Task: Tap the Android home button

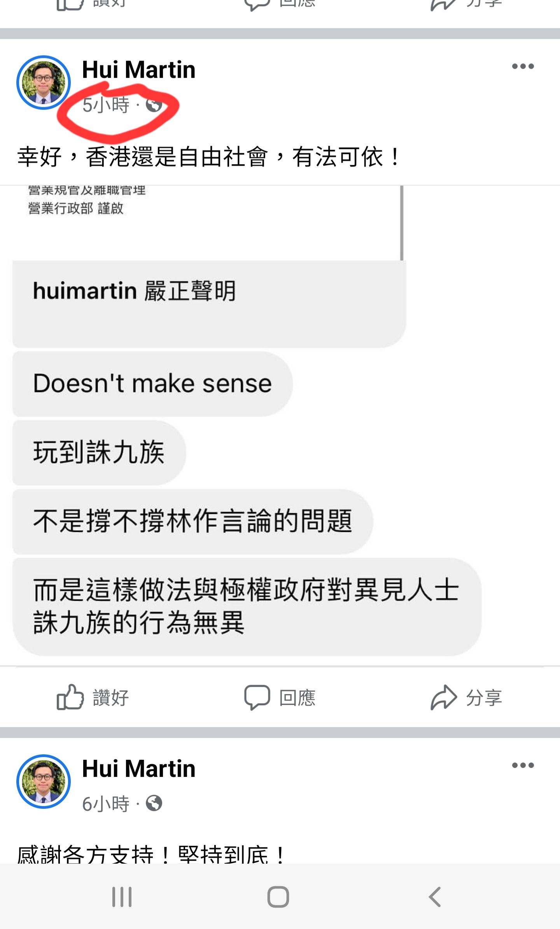Action: tap(278, 897)
